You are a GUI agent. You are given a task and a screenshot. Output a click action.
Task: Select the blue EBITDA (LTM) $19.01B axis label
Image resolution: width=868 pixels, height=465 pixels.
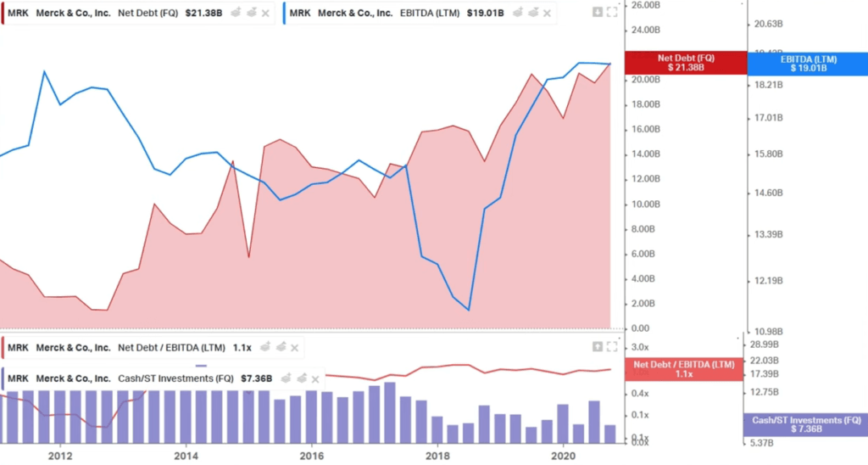pos(808,64)
